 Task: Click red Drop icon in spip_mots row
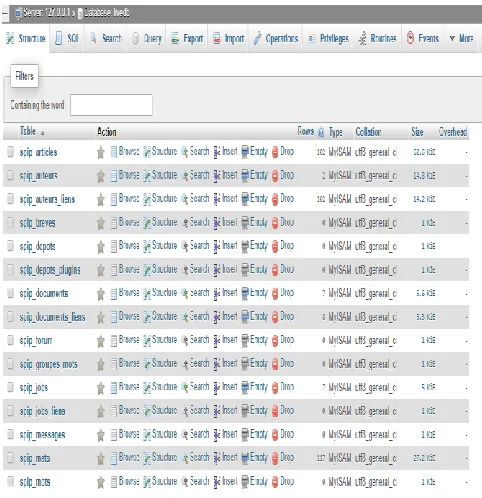[x=275, y=482]
